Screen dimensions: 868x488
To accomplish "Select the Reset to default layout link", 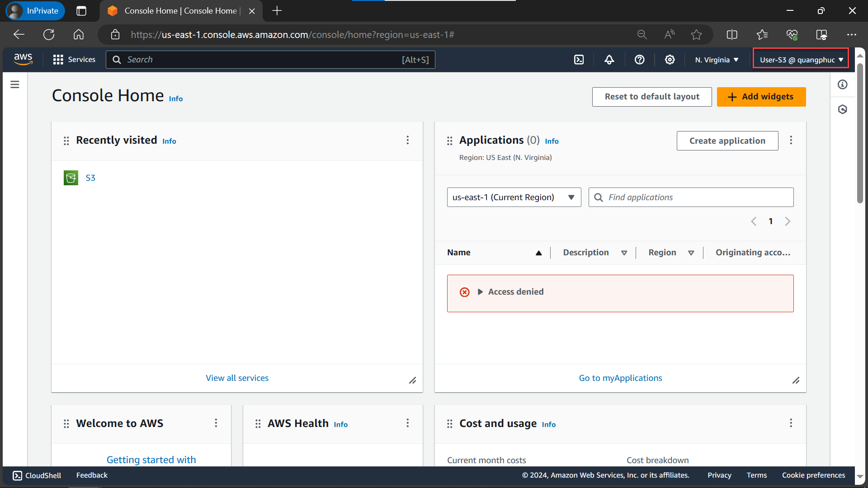I will click(x=651, y=97).
